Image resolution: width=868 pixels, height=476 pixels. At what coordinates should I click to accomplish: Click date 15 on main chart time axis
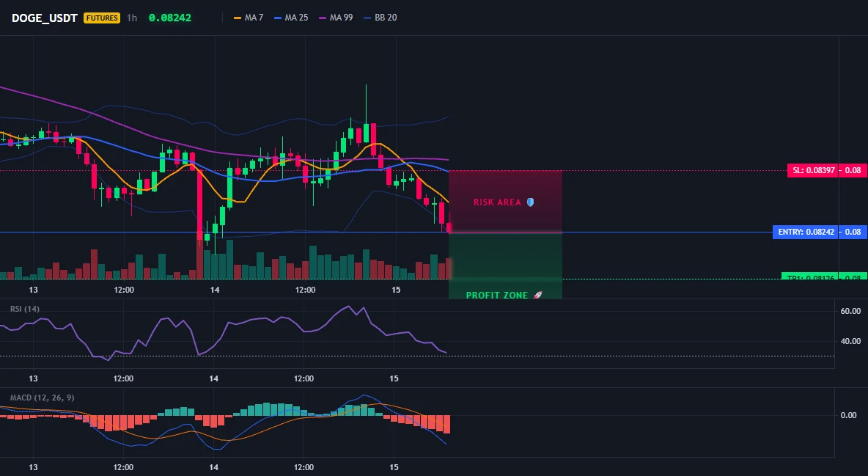click(x=396, y=290)
